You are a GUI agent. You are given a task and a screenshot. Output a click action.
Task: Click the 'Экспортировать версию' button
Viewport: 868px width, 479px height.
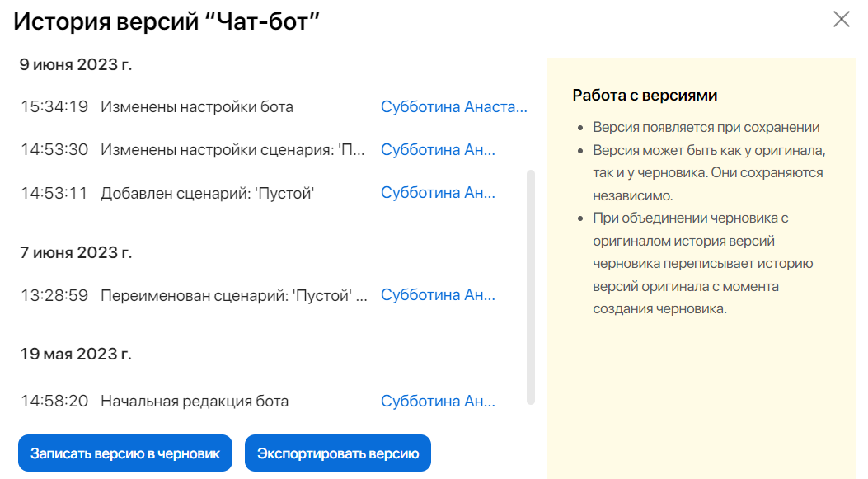[337, 453]
